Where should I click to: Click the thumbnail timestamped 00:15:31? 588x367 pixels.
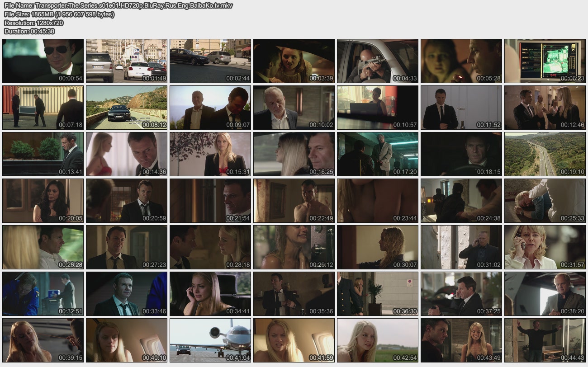pos(210,154)
